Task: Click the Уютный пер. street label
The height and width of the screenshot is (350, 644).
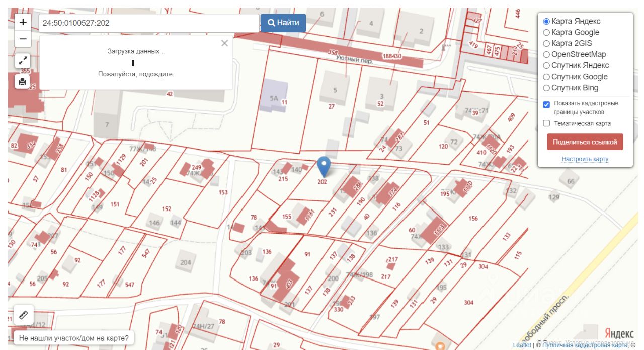Action: (354, 60)
